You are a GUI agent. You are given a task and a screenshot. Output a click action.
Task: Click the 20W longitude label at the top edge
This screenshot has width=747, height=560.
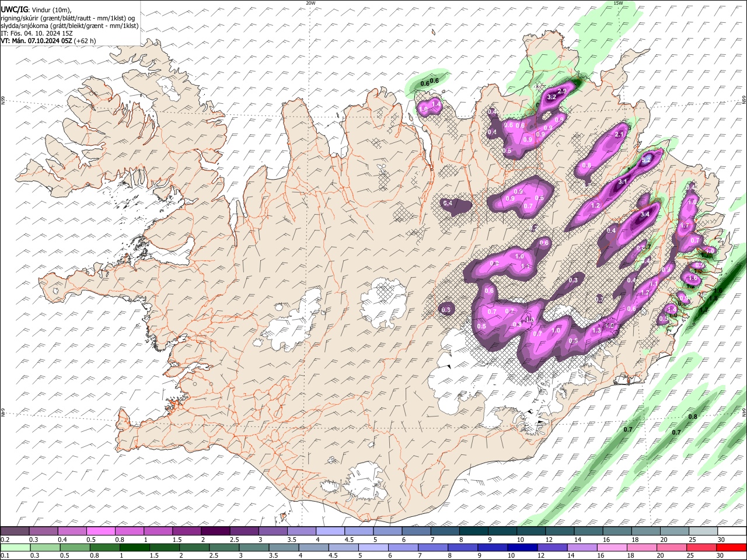[x=310, y=3]
